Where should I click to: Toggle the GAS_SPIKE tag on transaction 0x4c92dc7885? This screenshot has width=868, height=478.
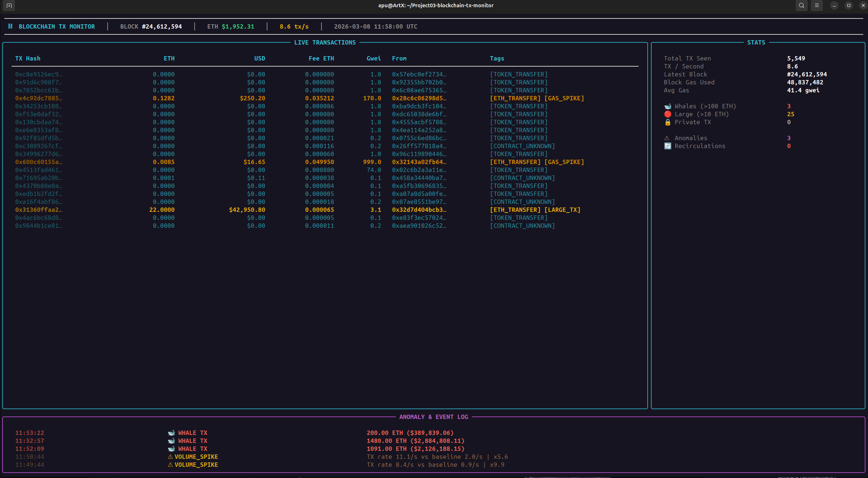coord(564,98)
